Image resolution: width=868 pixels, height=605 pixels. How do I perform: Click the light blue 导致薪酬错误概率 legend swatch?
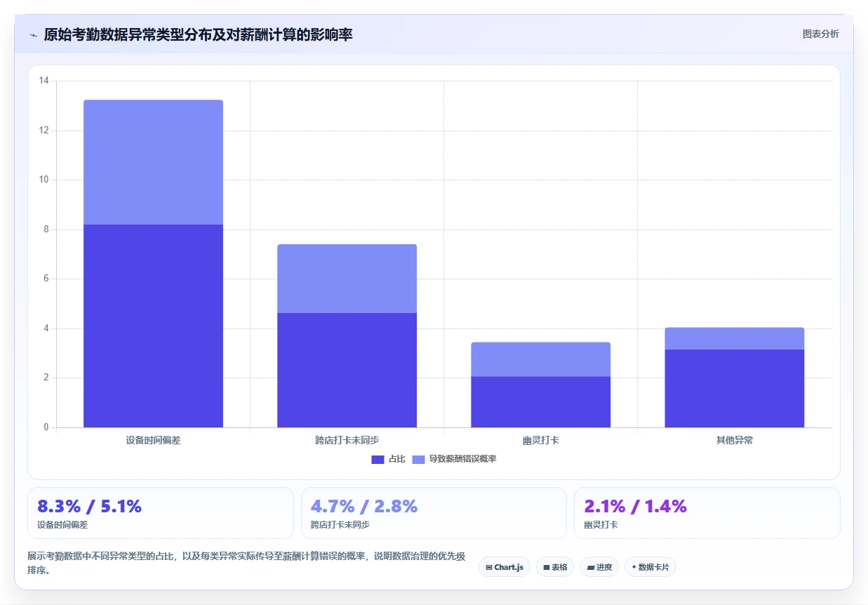pos(418,459)
